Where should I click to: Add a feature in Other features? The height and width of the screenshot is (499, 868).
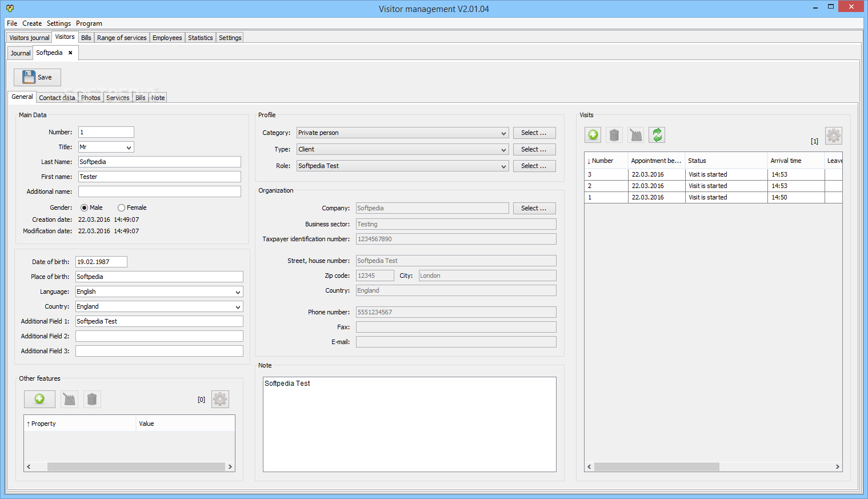(x=39, y=399)
